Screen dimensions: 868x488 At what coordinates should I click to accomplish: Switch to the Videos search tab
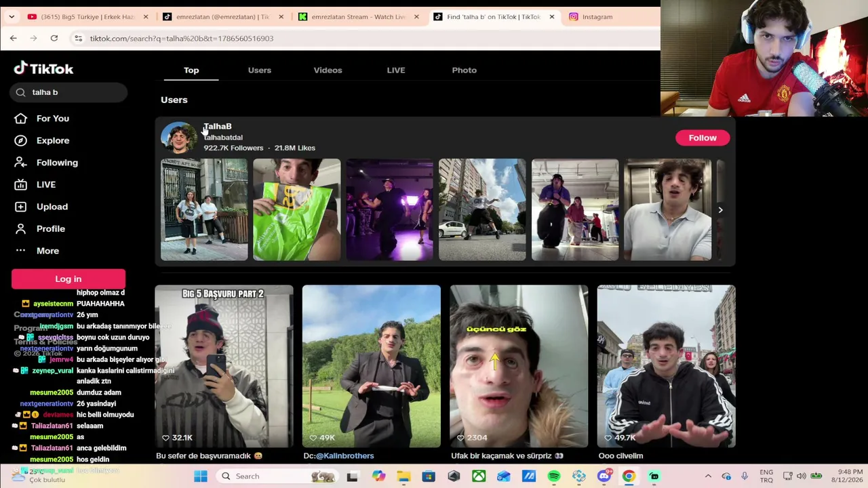pyautogui.click(x=328, y=70)
